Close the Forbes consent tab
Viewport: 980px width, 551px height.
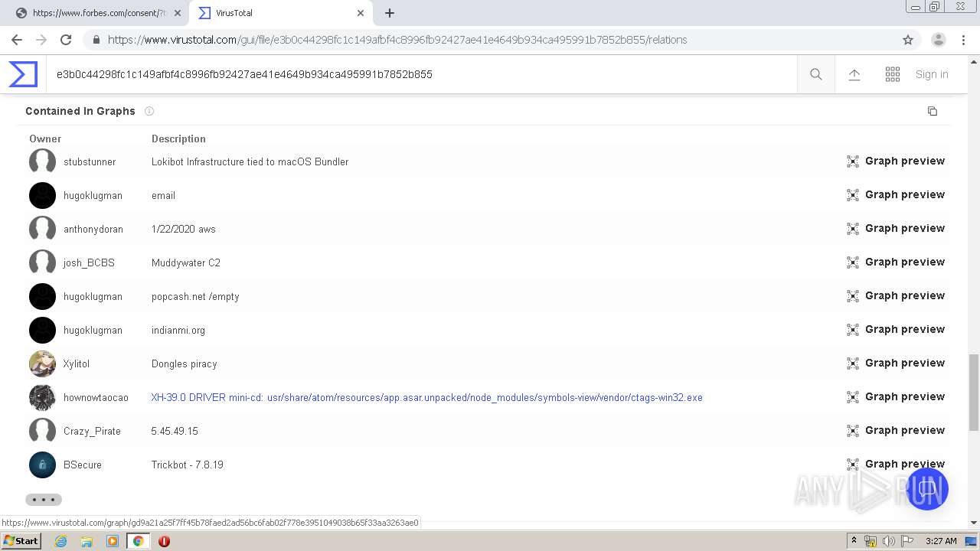(177, 13)
